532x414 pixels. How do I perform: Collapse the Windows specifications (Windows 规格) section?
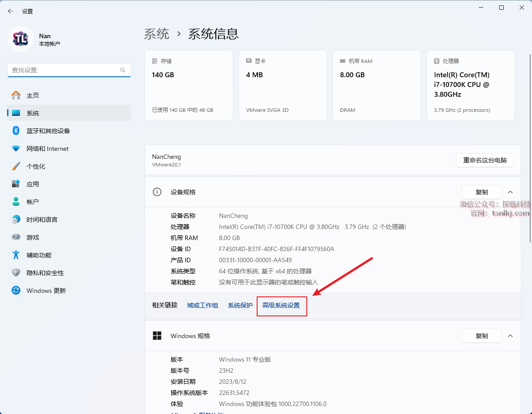[510, 336]
